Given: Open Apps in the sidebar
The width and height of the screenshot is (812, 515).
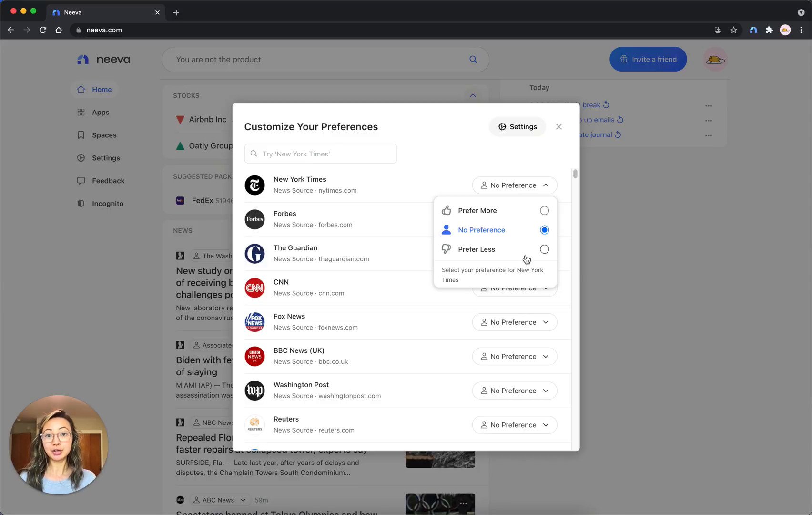Looking at the screenshot, I should tap(93, 112).
